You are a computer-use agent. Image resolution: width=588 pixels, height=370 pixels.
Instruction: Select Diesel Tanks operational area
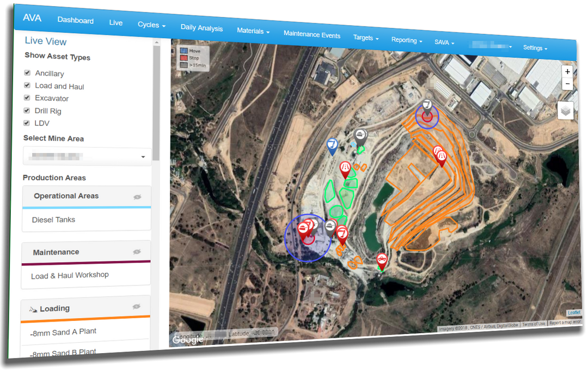[53, 220]
